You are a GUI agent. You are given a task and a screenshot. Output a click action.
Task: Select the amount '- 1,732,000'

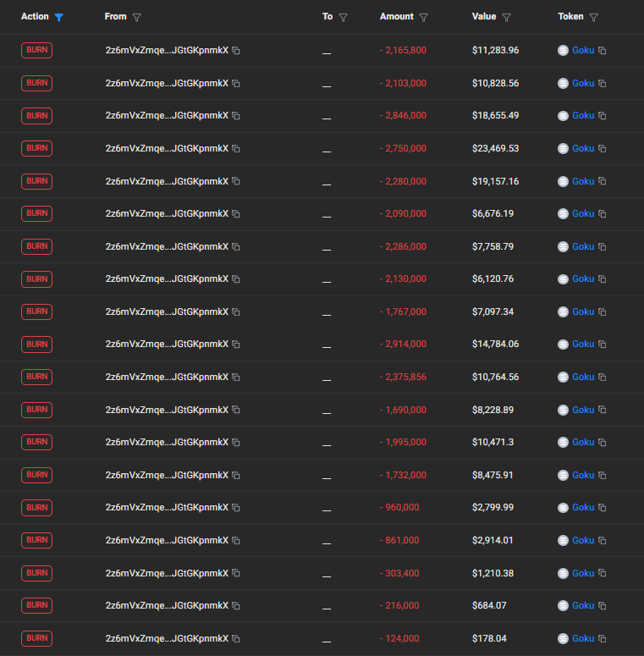pyautogui.click(x=403, y=475)
